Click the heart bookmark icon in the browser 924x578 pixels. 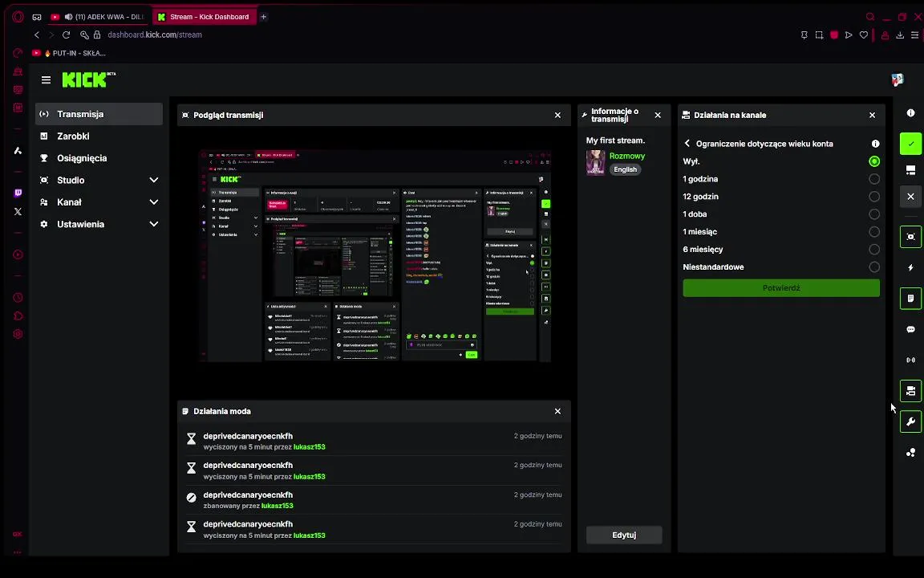(x=863, y=35)
